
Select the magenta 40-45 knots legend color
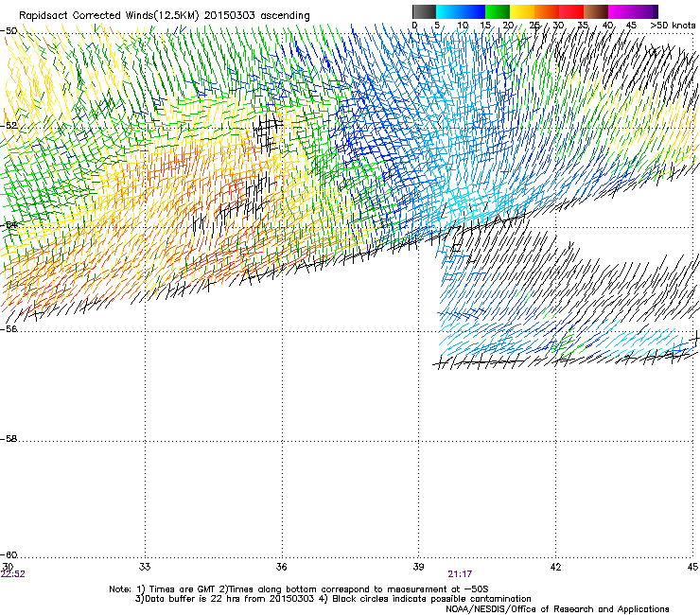[621, 11]
